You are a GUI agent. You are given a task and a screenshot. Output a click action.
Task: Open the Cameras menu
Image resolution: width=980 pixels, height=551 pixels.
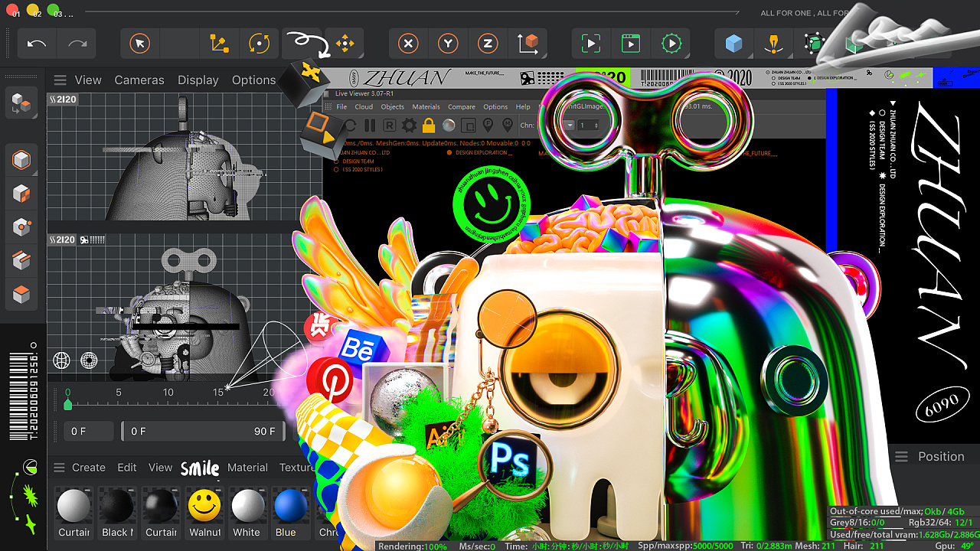(x=139, y=80)
